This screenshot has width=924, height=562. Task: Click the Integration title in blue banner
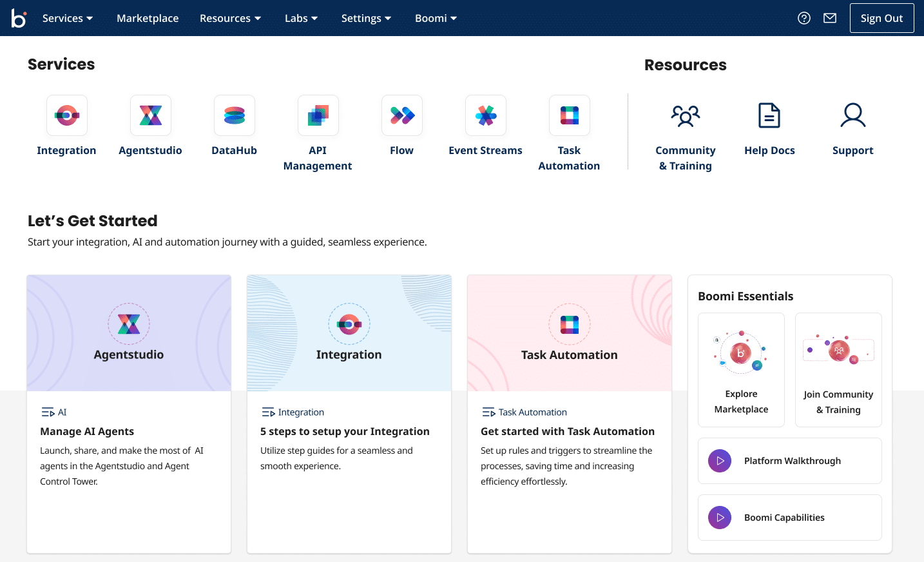coord(349,354)
